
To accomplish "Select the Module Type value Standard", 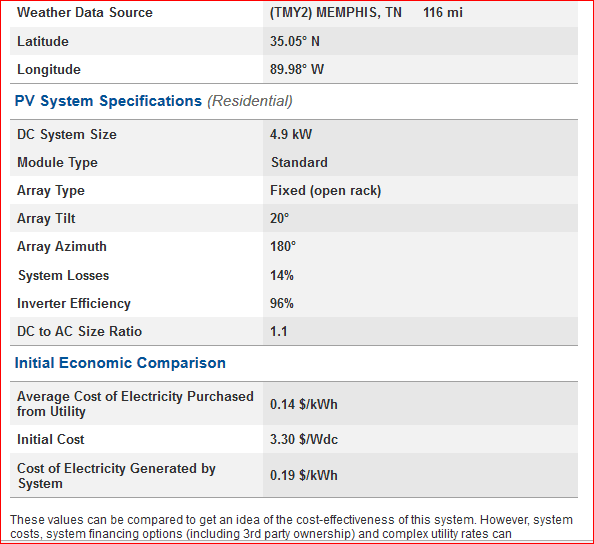I will pyautogui.click(x=299, y=163).
